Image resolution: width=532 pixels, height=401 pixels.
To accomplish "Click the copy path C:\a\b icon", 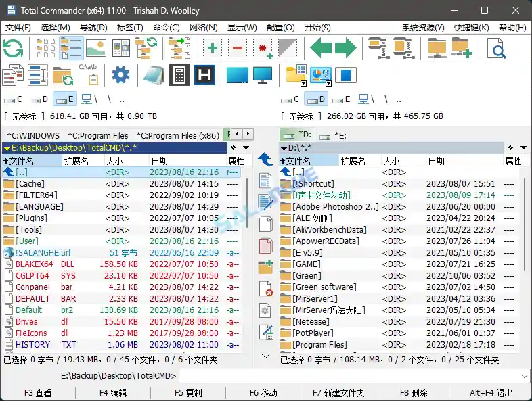I will tap(88, 74).
